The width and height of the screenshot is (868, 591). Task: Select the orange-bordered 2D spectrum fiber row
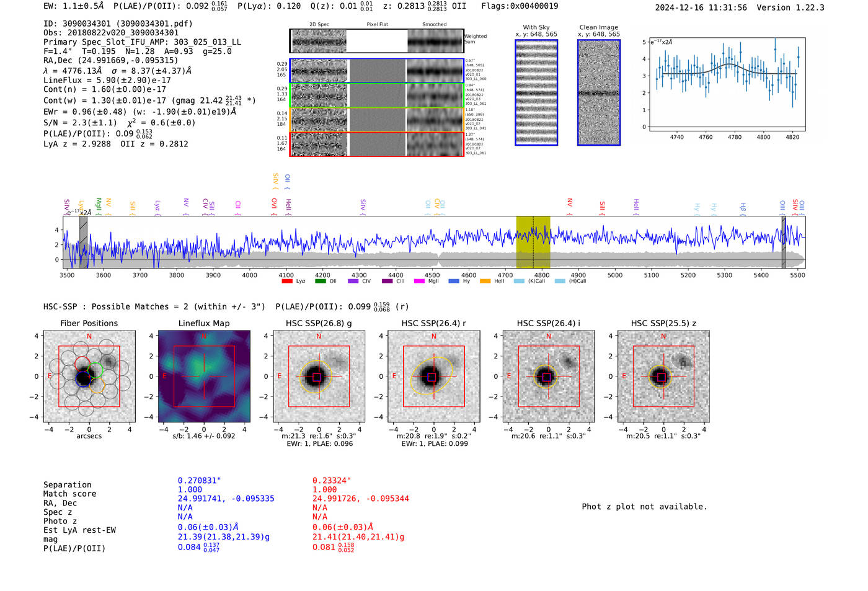377,120
